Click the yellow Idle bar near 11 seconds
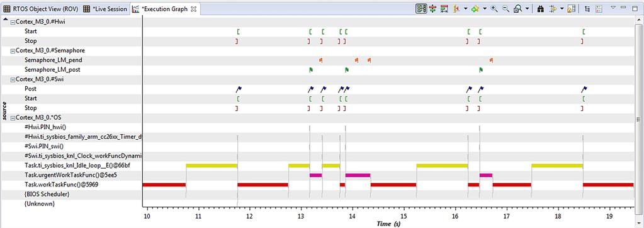The width and height of the screenshot is (644, 228). tap(212, 166)
